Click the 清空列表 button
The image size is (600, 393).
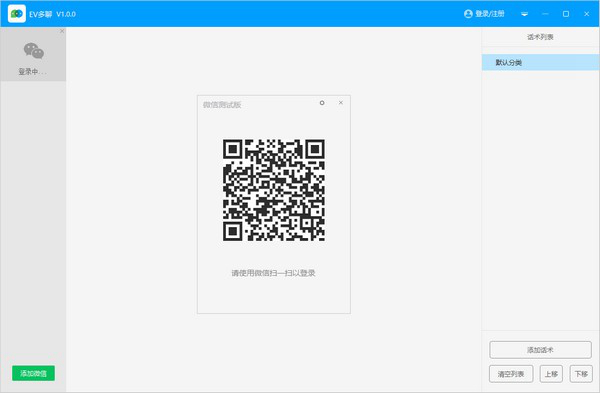point(511,374)
